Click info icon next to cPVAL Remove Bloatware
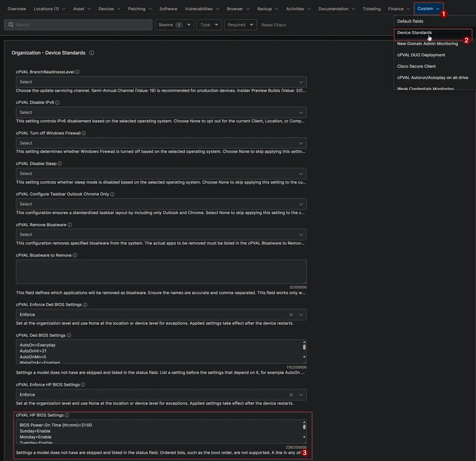This screenshot has height=461, width=476. pos(70,225)
